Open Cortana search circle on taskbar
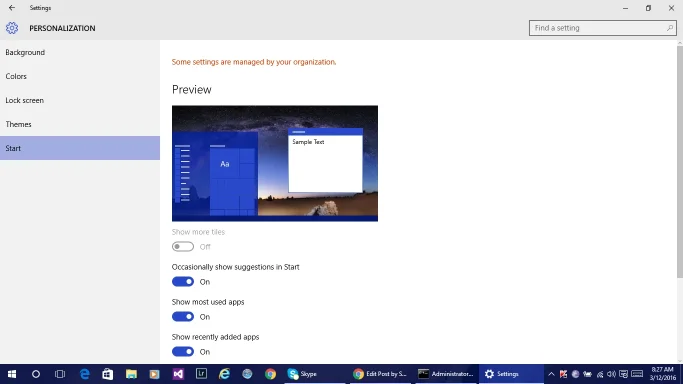 point(36,374)
